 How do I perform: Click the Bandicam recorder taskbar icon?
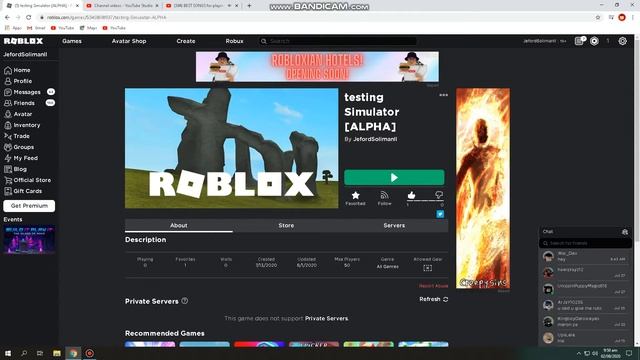[90, 353]
